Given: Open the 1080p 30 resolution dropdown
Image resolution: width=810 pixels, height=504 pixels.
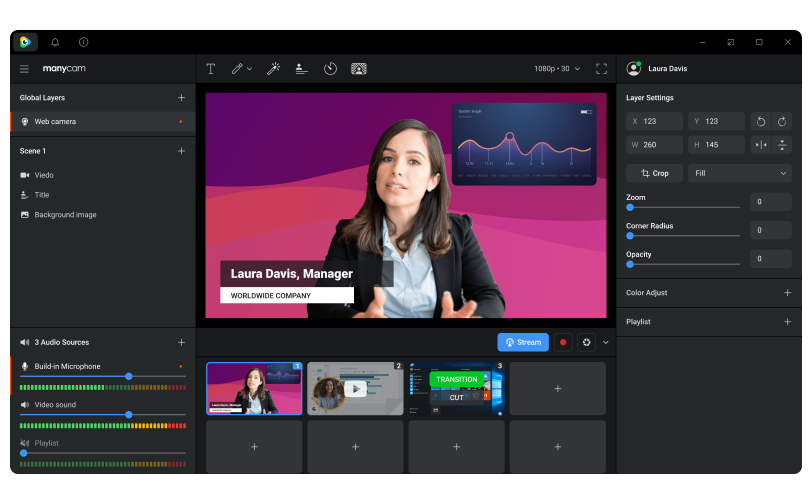Looking at the screenshot, I should (x=557, y=69).
